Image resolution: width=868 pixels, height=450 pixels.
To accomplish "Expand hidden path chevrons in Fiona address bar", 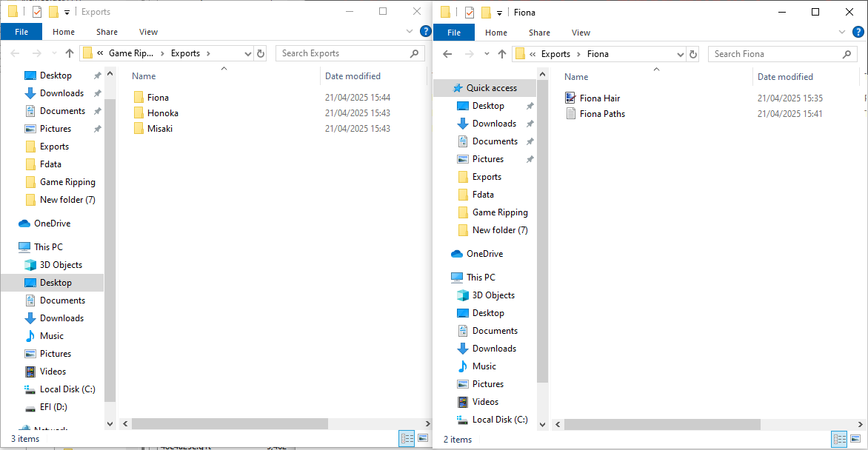I will pyautogui.click(x=533, y=54).
